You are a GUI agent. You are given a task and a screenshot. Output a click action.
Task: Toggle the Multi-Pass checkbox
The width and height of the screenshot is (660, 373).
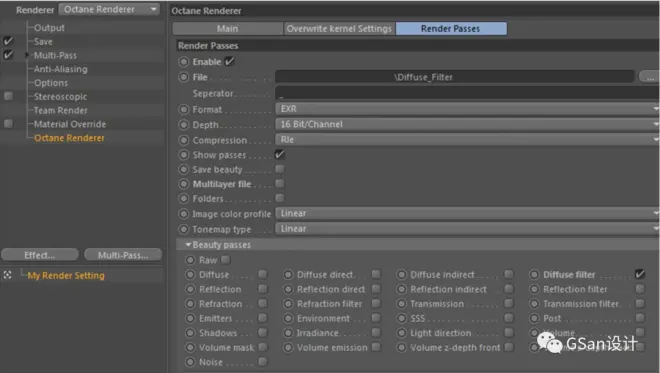[8, 55]
